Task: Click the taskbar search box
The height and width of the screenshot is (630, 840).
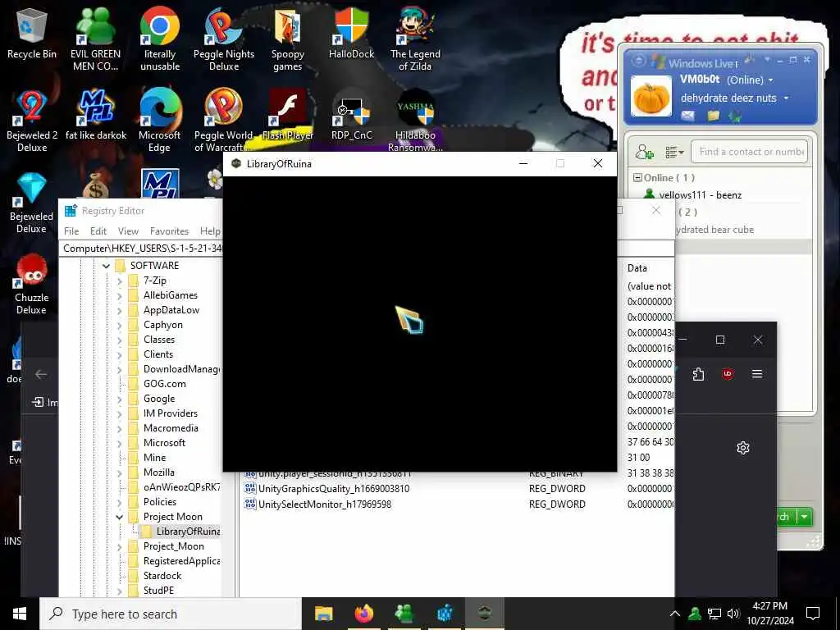Action: (171, 614)
